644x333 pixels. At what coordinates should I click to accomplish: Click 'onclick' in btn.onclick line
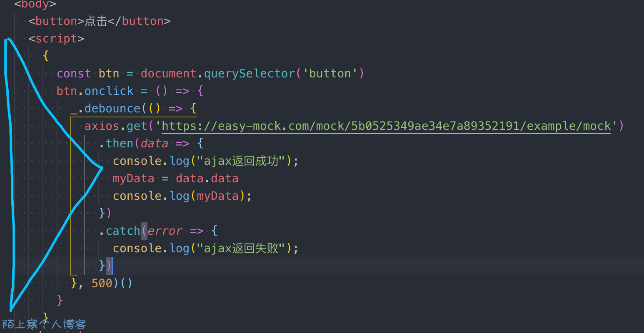pyautogui.click(x=109, y=91)
